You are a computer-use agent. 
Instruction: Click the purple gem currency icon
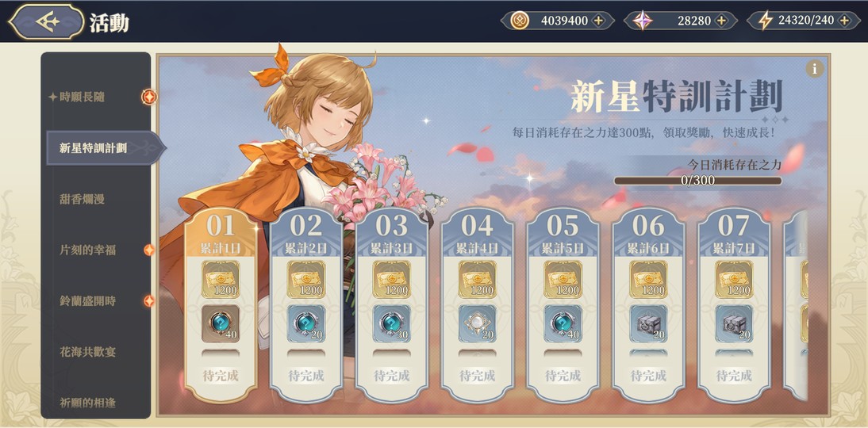tap(642, 21)
